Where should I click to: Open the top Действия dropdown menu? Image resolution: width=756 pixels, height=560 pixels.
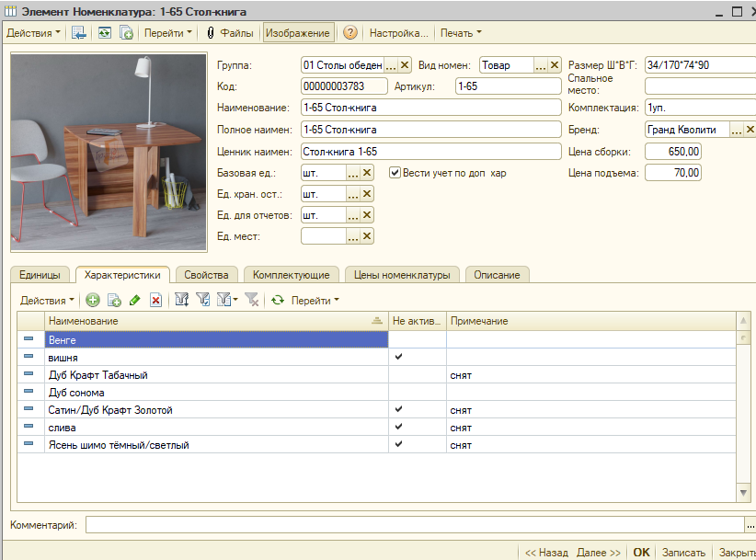tap(33, 33)
